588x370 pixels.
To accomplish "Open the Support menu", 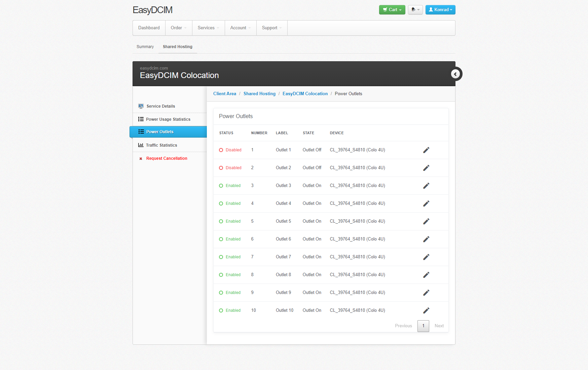I will (x=271, y=28).
